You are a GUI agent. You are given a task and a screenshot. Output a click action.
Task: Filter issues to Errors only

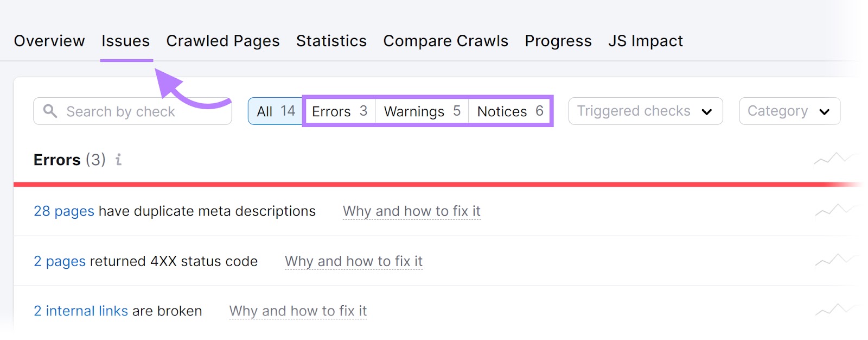point(340,111)
